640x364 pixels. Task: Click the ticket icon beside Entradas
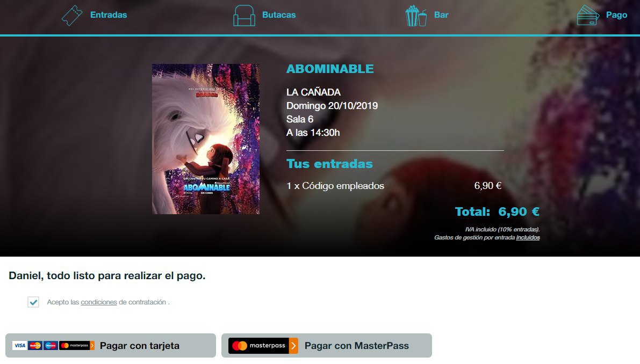(x=72, y=16)
